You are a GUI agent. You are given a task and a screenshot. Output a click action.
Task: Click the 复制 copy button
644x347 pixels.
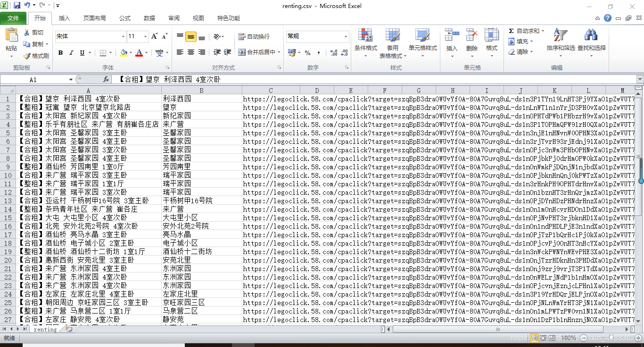[x=34, y=44]
